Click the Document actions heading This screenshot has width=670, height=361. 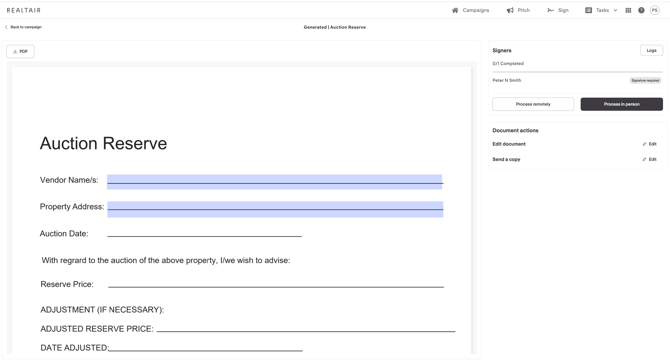tap(515, 130)
